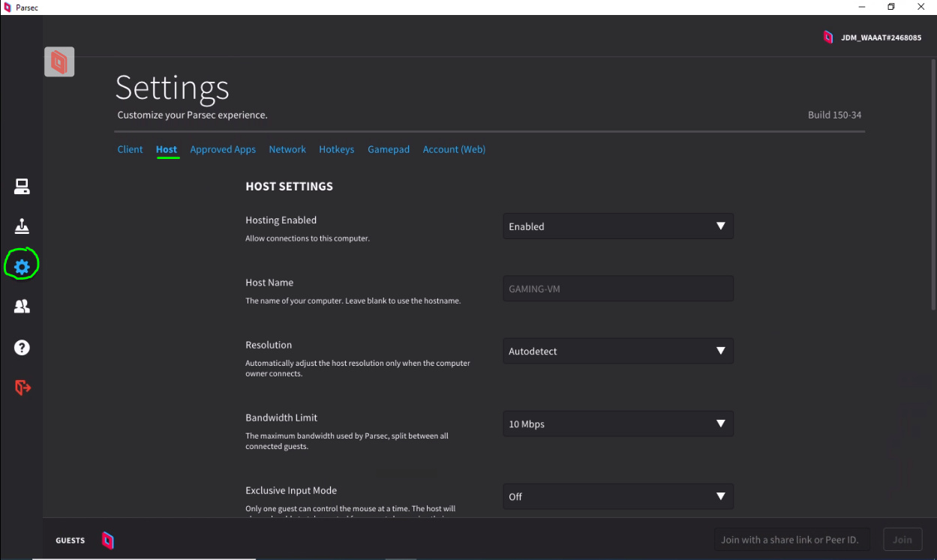
Task: Click the Join button
Action: [x=902, y=540]
